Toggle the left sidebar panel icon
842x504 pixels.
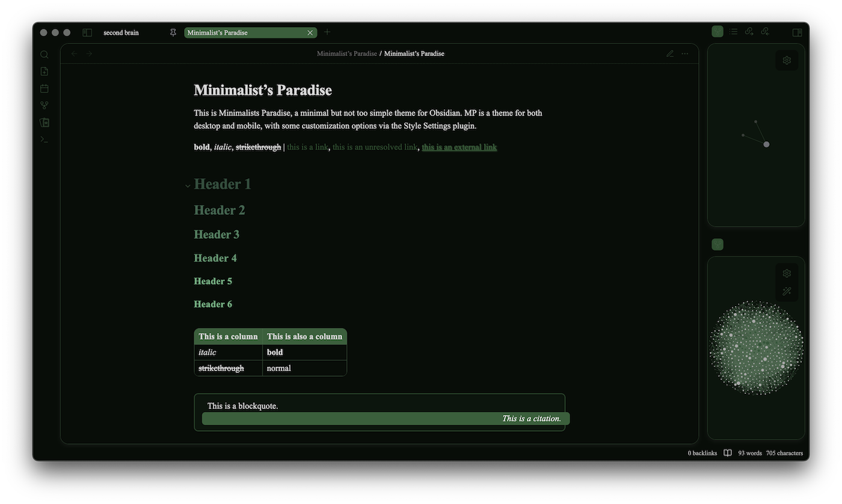pyautogui.click(x=87, y=32)
